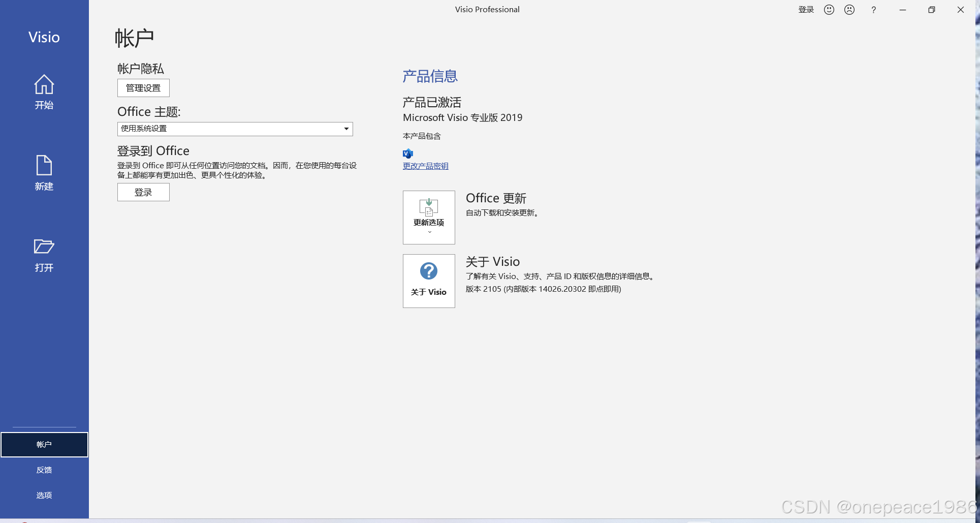Viewport: 980px width, 523px height.
Task: Click the Microsoft Visio 专业版 2019 text
Action: click(x=463, y=118)
